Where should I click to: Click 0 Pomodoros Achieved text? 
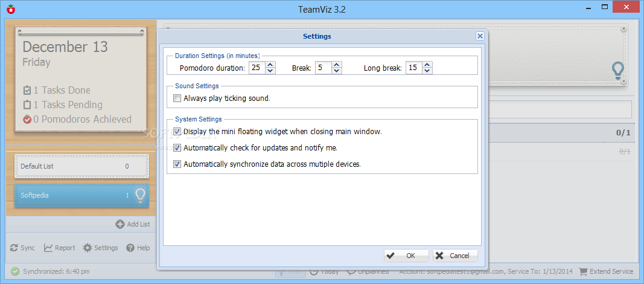[82, 120]
